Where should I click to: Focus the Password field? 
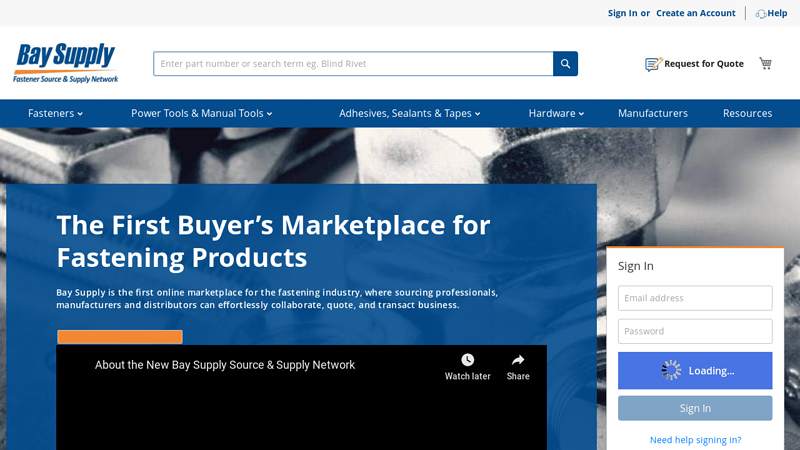click(695, 331)
